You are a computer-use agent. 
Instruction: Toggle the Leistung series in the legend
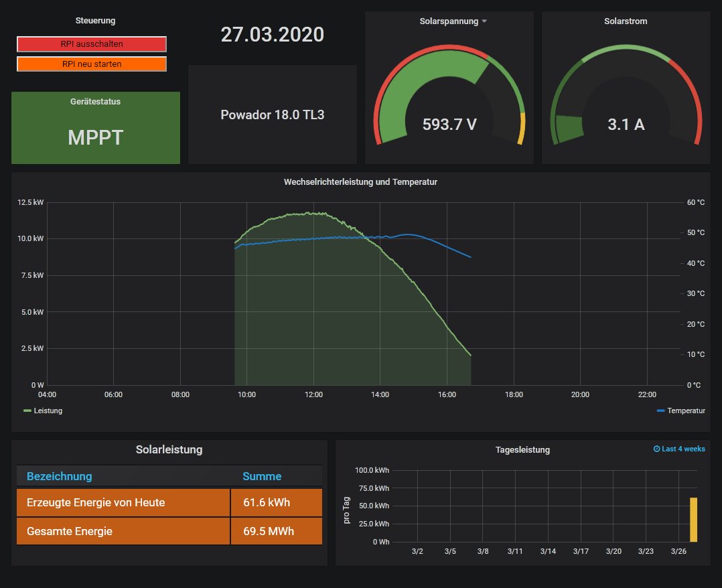click(x=47, y=411)
